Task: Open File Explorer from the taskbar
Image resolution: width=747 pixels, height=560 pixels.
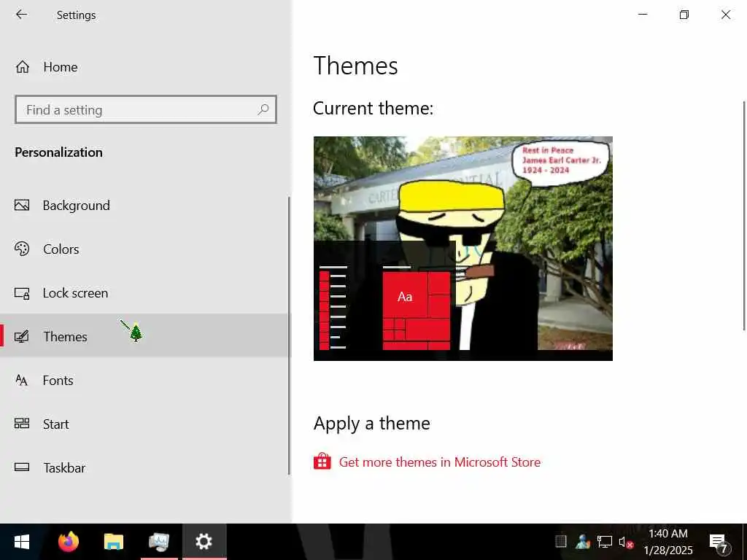Action: click(x=113, y=542)
